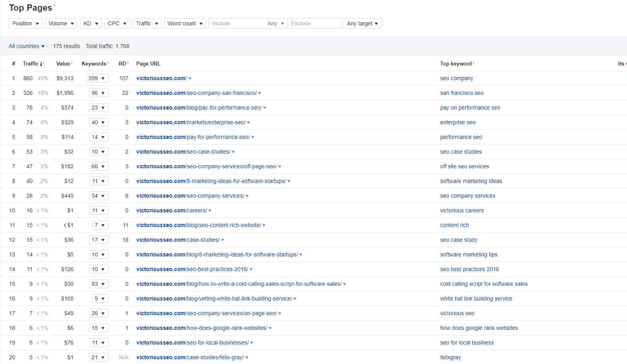This screenshot has width=627, height=364.
Task: Open the seo-company-san-francisco page URL
Action: [x=196, y=93]
